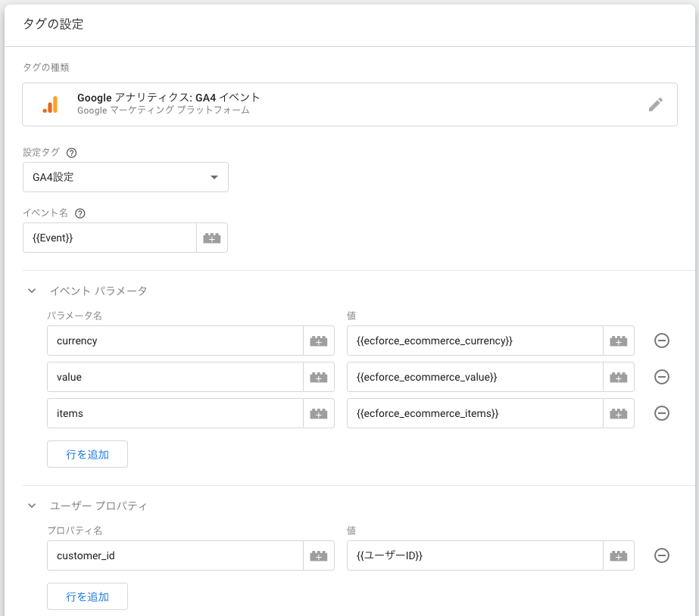Focus the value parameter name field

pyautogui.click(x=175, y=378)
